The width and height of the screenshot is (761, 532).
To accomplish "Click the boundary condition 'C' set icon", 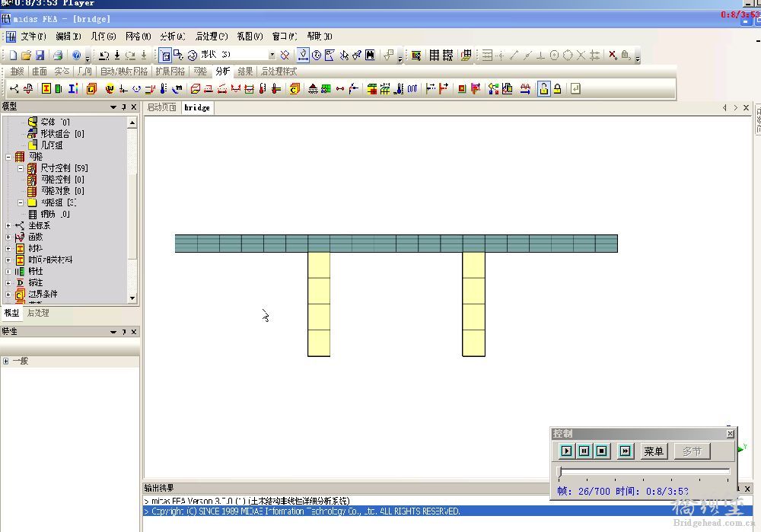I will point(294,88).
